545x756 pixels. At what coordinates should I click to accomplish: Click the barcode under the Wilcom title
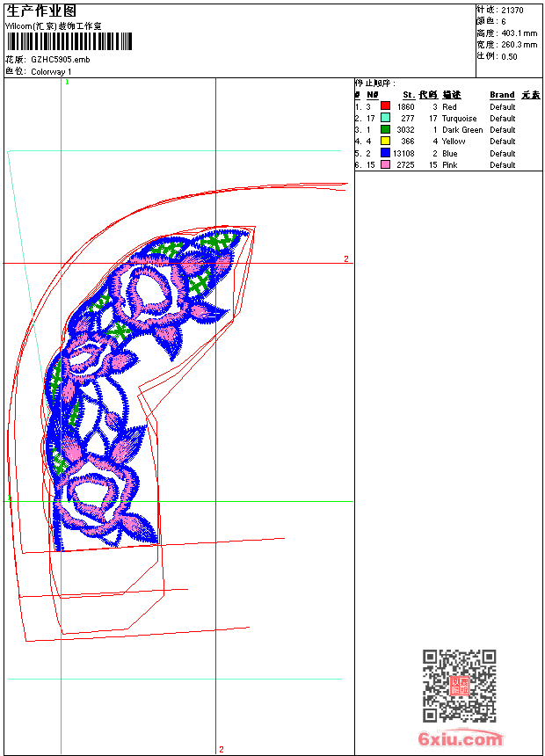point(69,41)
